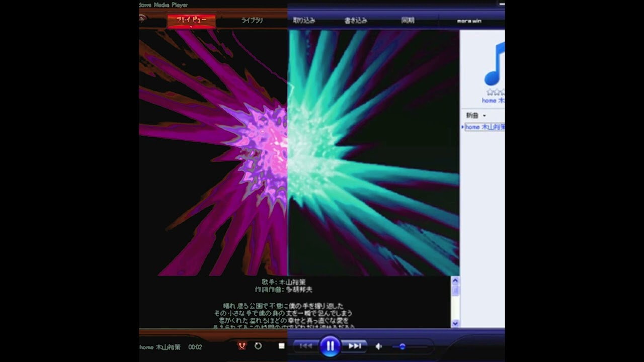Viewport: 644px width, 362px height.
Task: Stop playback with the square stop button
Action: [x=281, y=346]
